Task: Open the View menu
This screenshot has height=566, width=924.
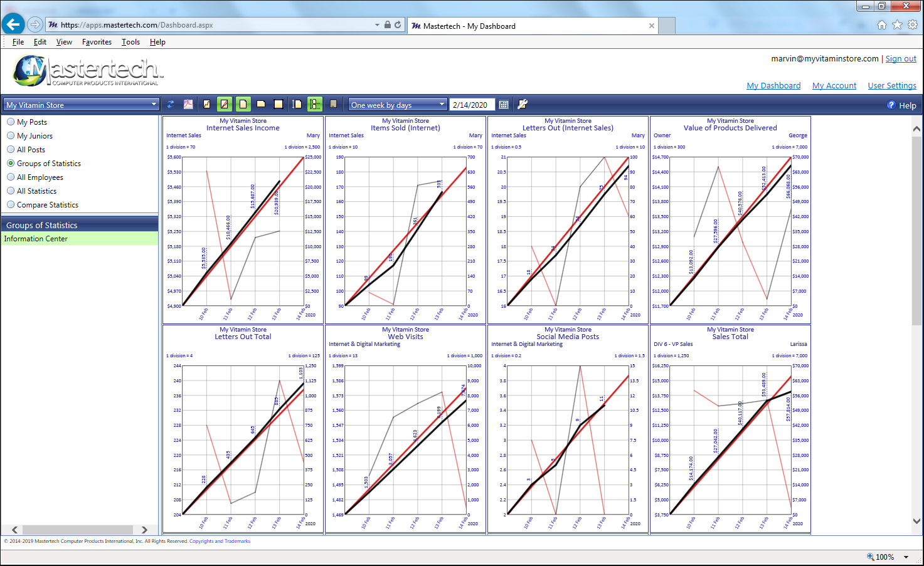Action: (x=64, y=42)
